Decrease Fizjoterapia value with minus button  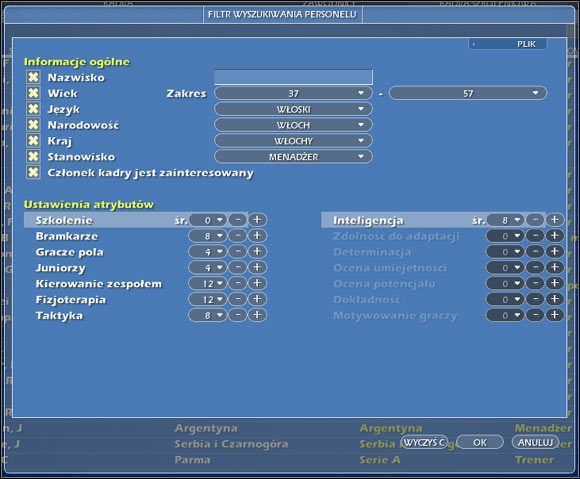(237, 300)
